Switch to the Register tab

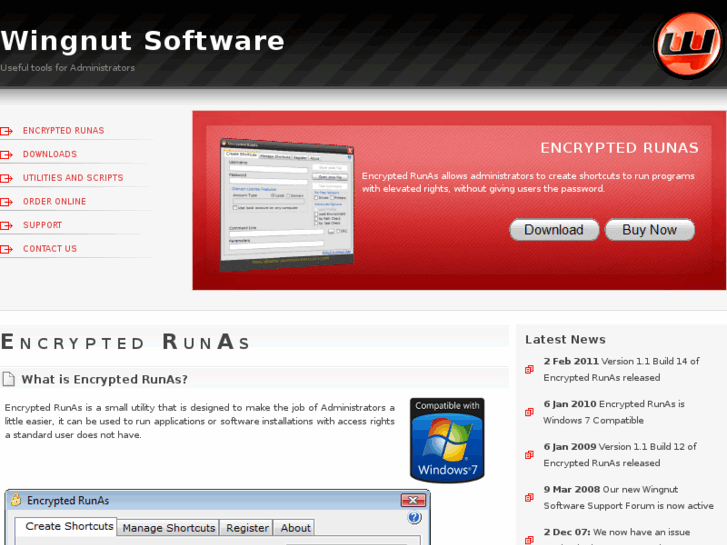[247, 528]
